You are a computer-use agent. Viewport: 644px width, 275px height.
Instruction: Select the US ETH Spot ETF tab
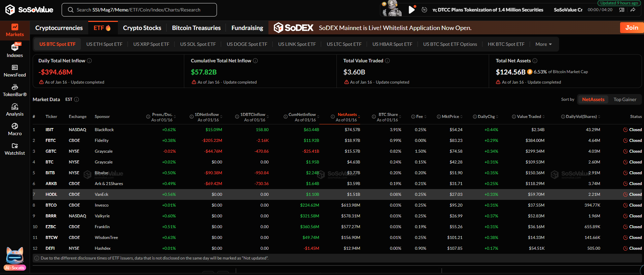tap(104, 44)
